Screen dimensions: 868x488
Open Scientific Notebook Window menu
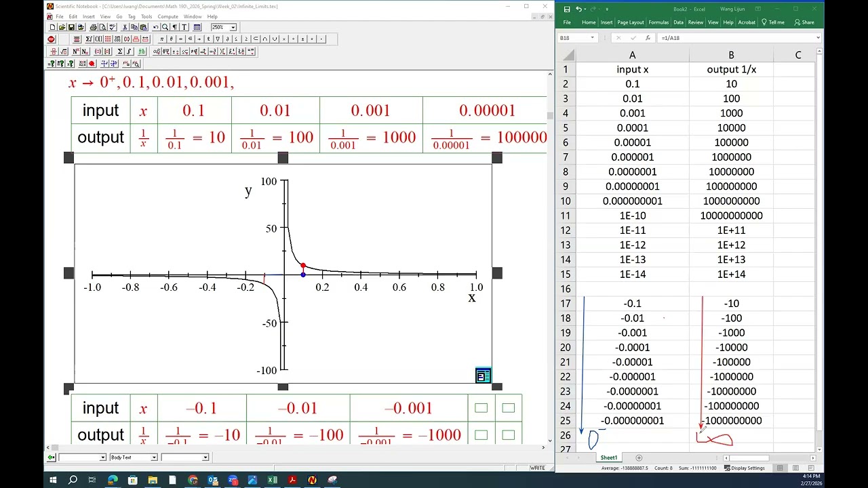193,16
